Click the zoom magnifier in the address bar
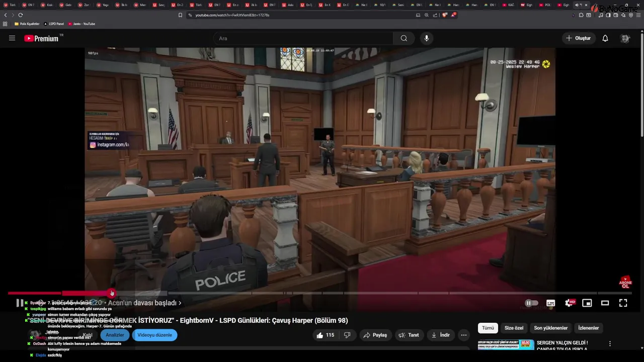 pyautogui.click(x=426, y=15)
